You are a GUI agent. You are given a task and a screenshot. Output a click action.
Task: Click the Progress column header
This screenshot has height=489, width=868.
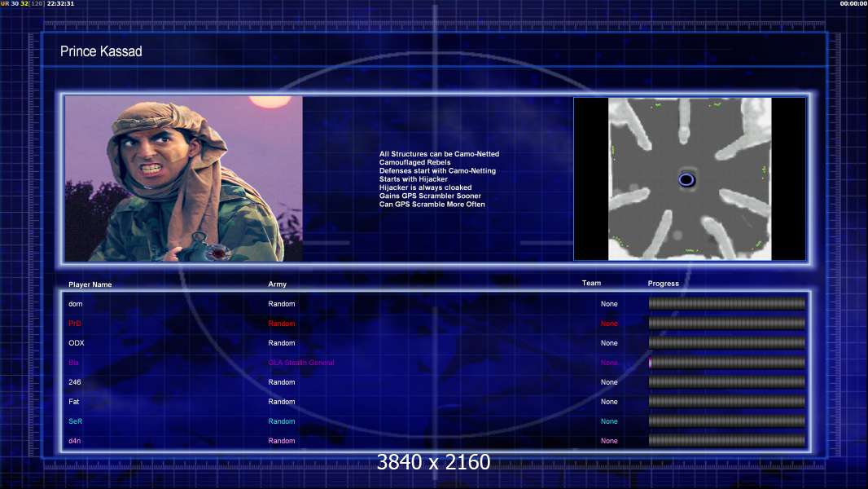click(663, 283)
